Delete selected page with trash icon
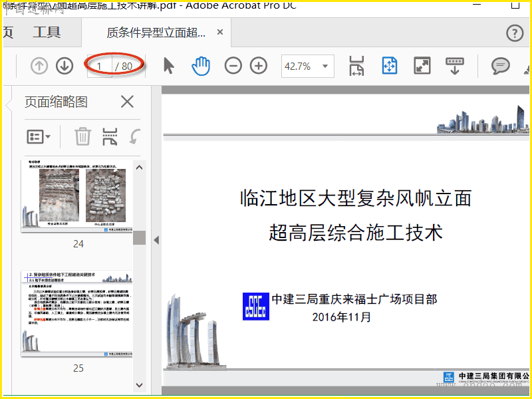Viewport: 532px width, 399px height. point(82,136)
